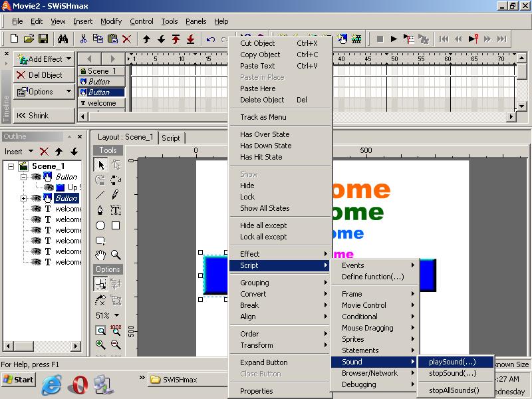Launch Opera from the quick launch bar
Screen dimensions: 532x399
click(78, 384)
